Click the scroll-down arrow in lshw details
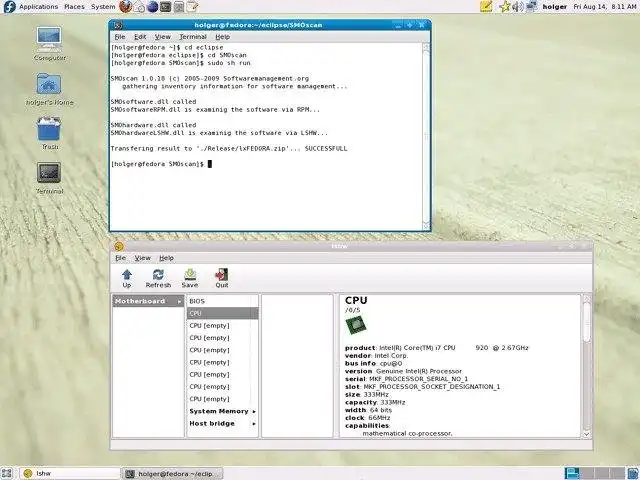 coord(587,434)
